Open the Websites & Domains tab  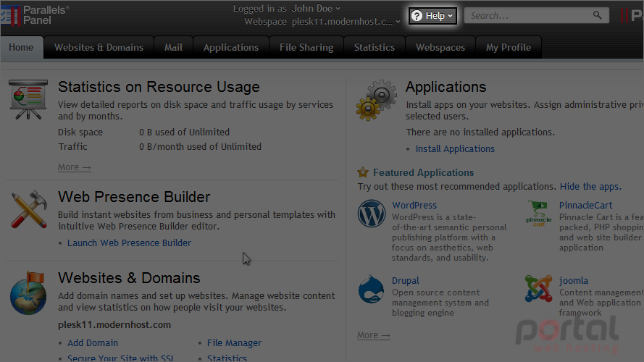pyautogui.click(x=99, y=47)
